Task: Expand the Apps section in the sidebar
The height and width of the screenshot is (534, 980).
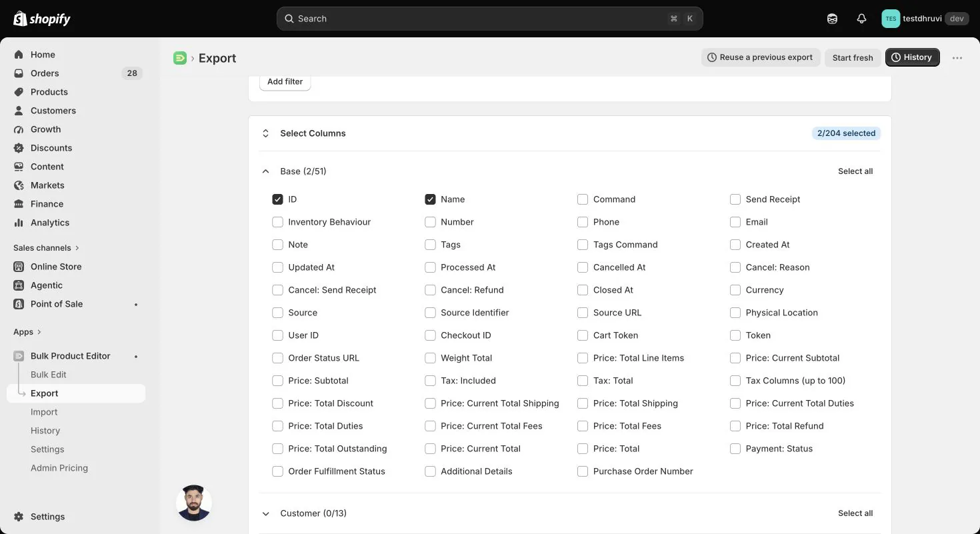Action: [x=27, y=332]
